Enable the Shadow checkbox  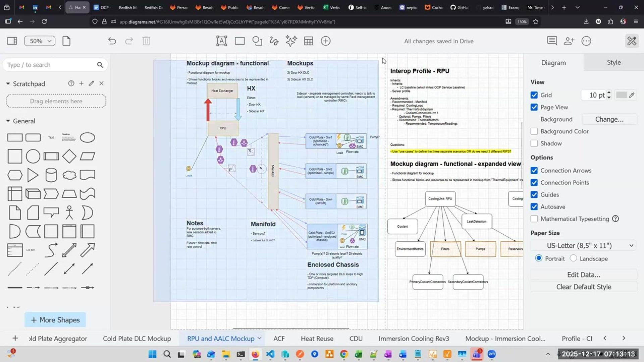point(534,143)
